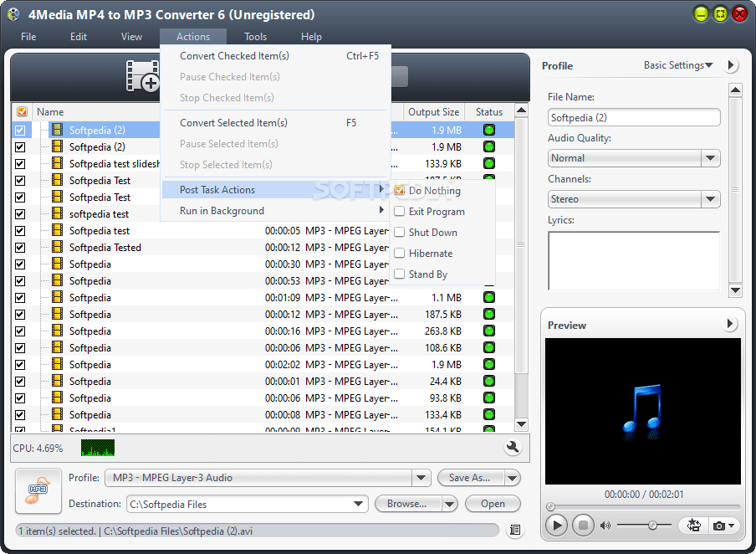The image size is (756, 554).
Task: Enable the Hibernate post-task option
Action: coord(399,253)
